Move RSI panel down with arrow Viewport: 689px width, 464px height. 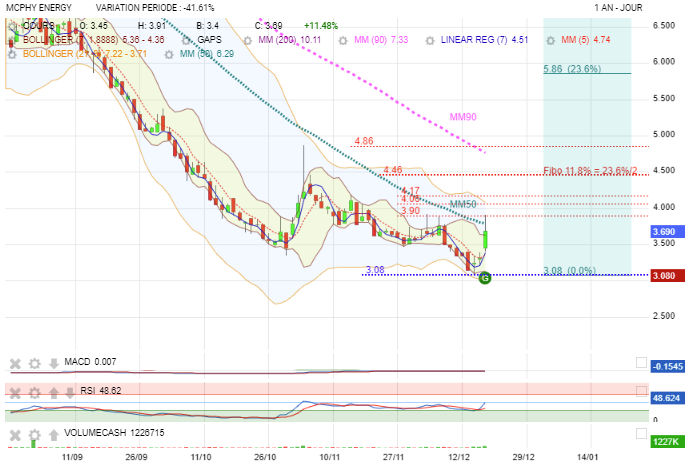pyautogui.click(x=70, y=392)
